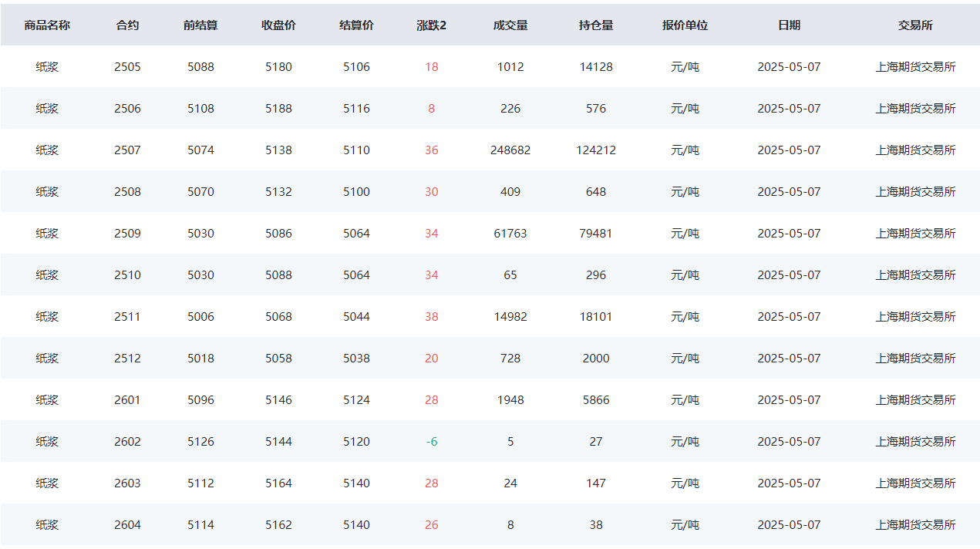Click the 结算价 column header
980x549 pixels.
[356, 25]
